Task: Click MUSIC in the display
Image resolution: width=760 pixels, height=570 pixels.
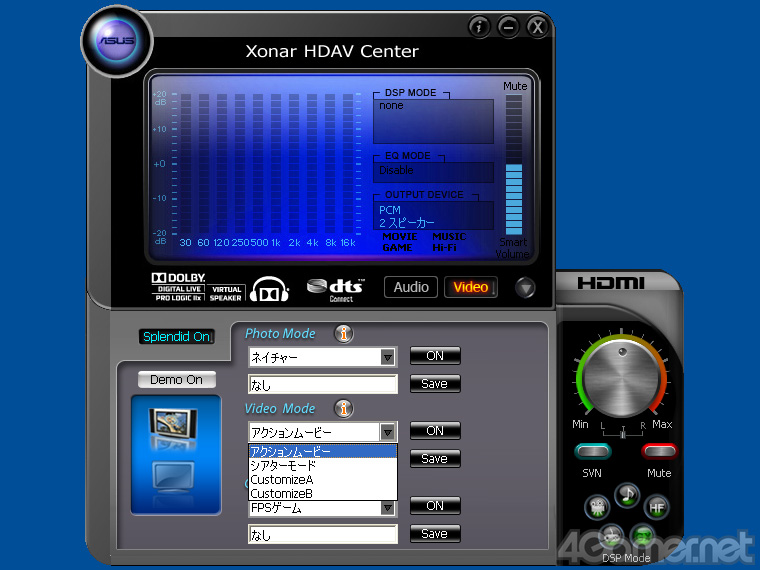Action: [x=449, y=237]
